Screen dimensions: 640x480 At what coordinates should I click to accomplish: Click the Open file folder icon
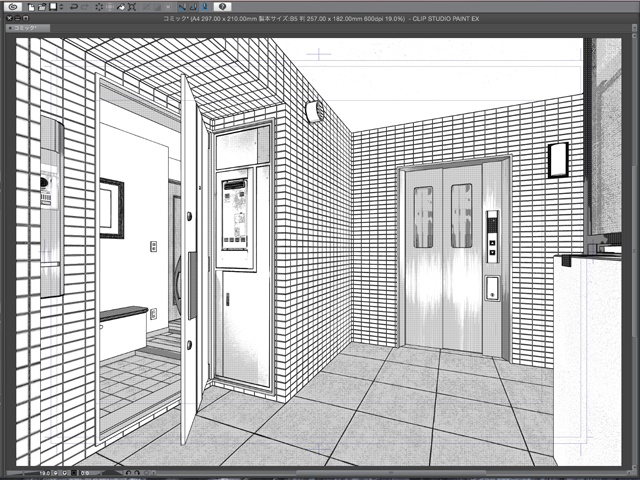(42, 7)
